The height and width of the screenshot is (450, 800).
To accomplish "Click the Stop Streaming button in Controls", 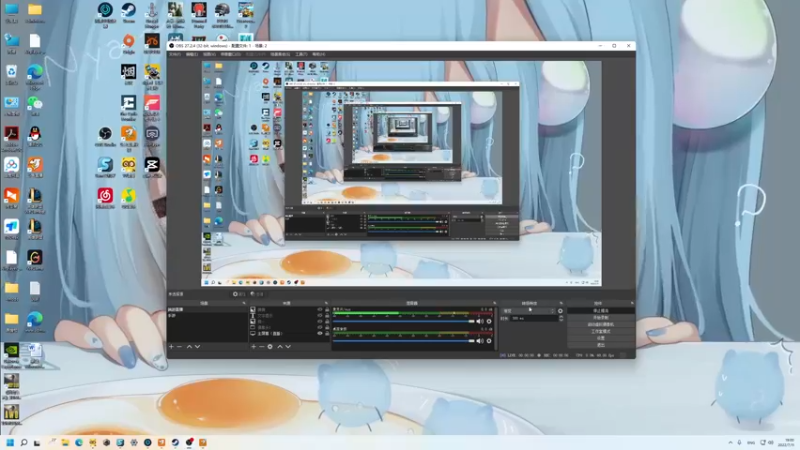I will (601, 311).
